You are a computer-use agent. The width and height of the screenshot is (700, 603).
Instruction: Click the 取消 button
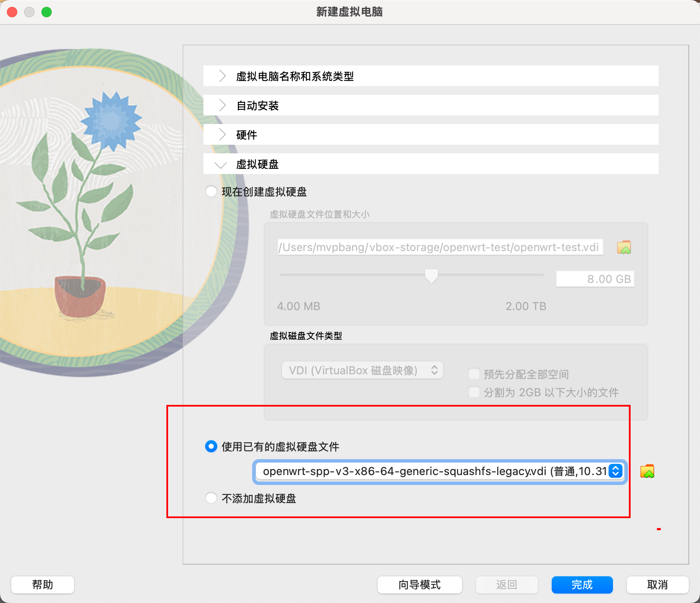(x=657, y=584)
